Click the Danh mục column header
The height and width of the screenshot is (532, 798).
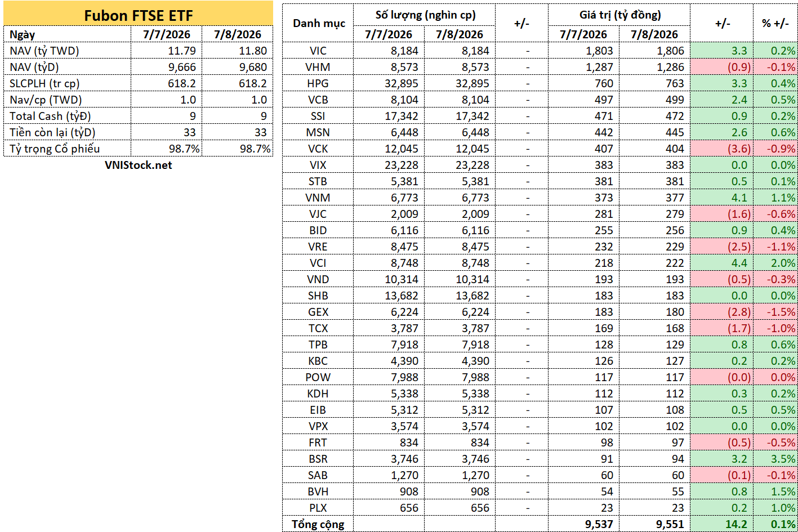pos(318,24)
